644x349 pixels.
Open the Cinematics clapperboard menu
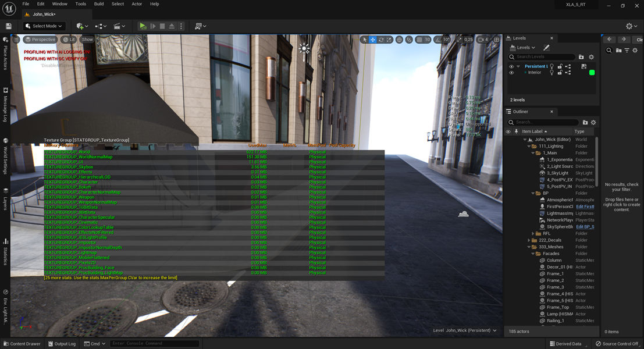tap(119, 26)
